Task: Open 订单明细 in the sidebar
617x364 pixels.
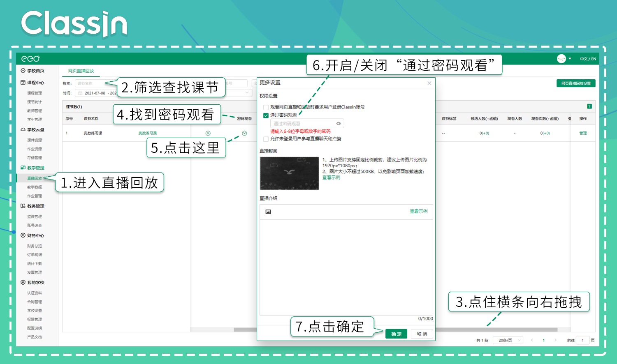Action: 35,255
